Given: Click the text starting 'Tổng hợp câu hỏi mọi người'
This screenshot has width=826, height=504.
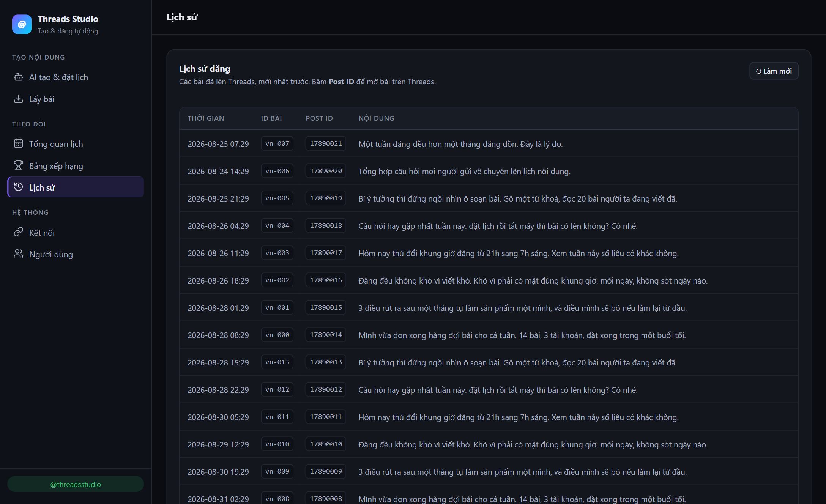Looking at the screenshot, I should (x=464, y=171).
